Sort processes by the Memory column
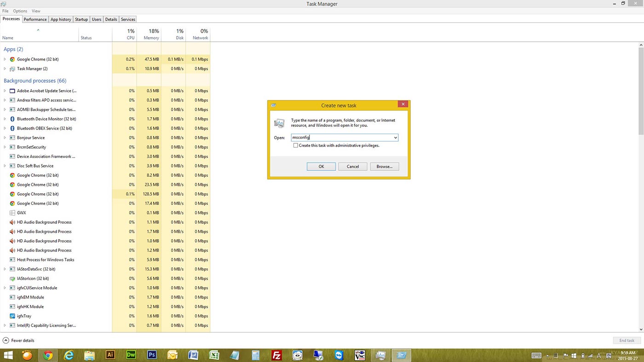The image size is (644, 362). (x=149, y=34)
